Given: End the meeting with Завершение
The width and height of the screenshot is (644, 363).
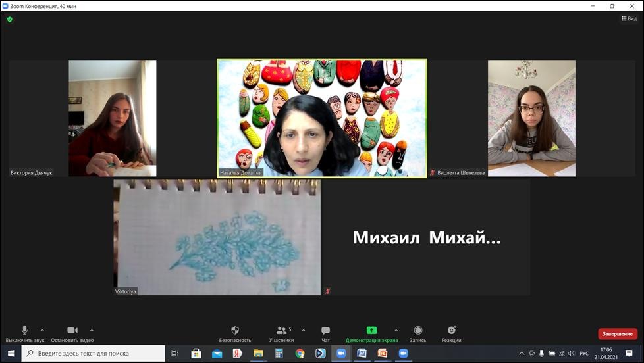Looking at the screenshot, I should (x=618, y=334).
